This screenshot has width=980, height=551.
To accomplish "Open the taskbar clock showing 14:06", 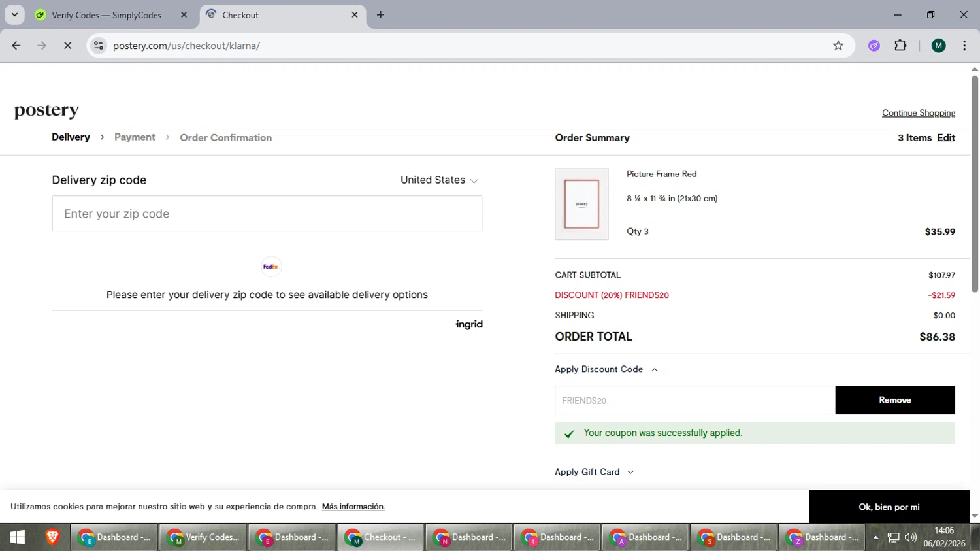I will [x=944, y=537].
